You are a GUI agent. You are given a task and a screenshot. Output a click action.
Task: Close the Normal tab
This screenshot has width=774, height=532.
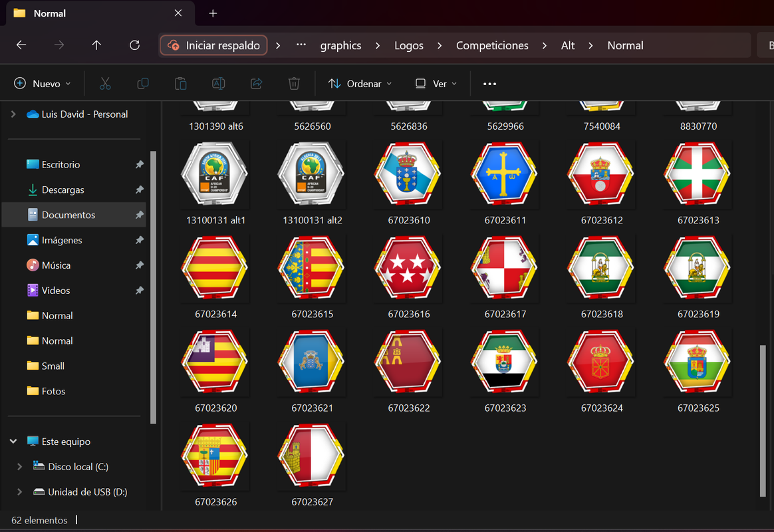point(178,13)
